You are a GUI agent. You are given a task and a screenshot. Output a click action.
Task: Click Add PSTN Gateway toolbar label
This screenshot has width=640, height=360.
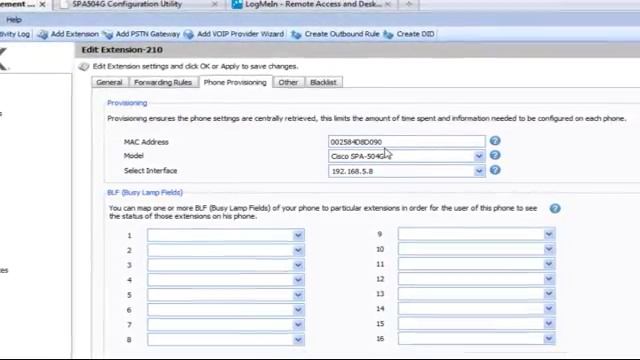pos(148,34)
